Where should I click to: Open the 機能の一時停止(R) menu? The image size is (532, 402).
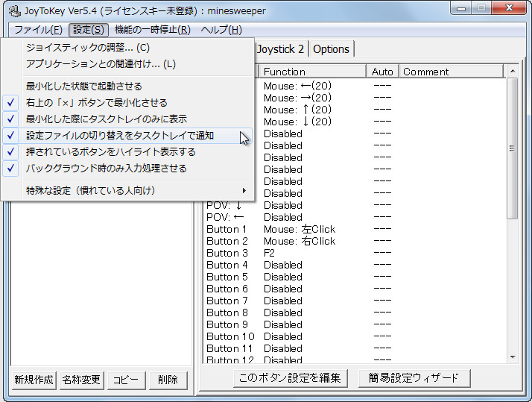coord(152,30)
